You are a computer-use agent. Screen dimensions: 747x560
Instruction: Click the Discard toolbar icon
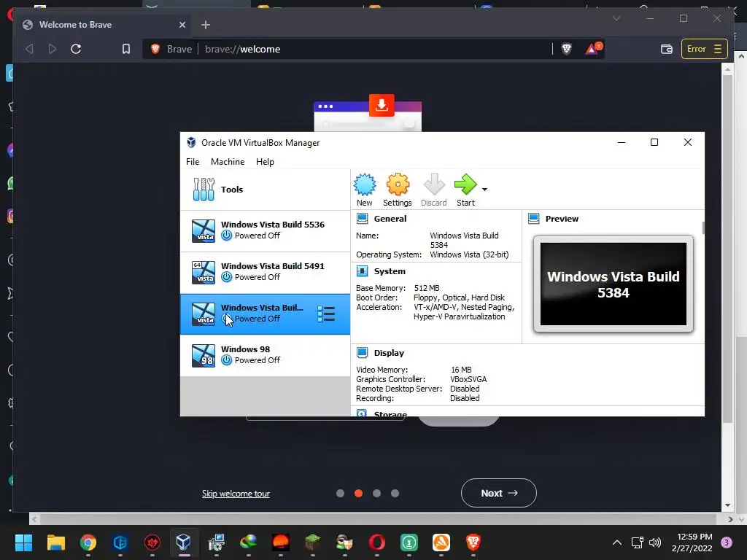click(x=433, y=184)
